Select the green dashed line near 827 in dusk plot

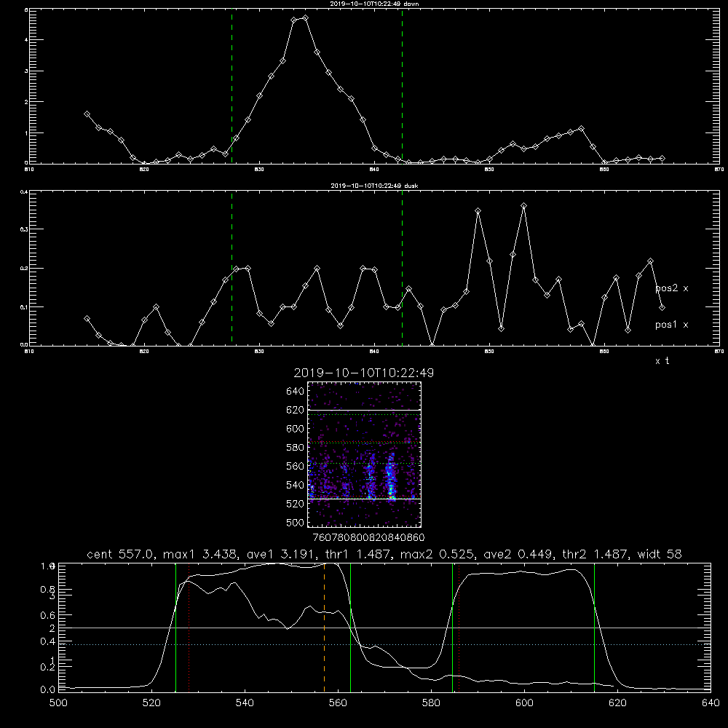click(232, 268)
